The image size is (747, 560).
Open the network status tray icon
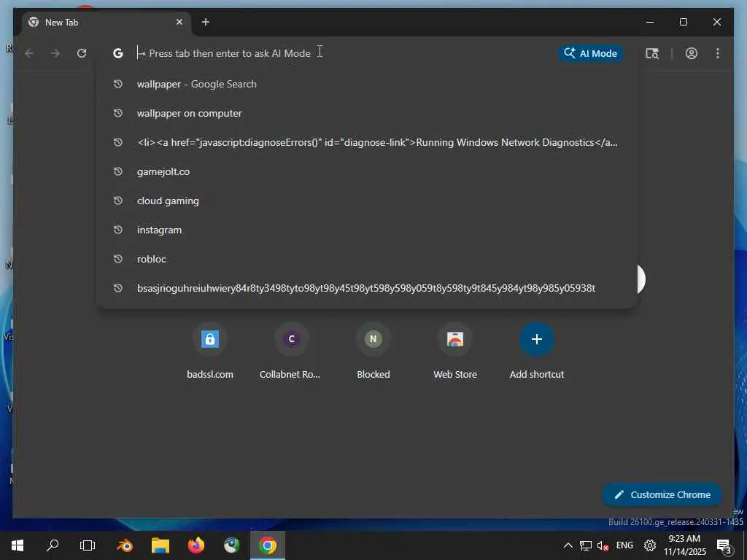click(x=586, y=545)
